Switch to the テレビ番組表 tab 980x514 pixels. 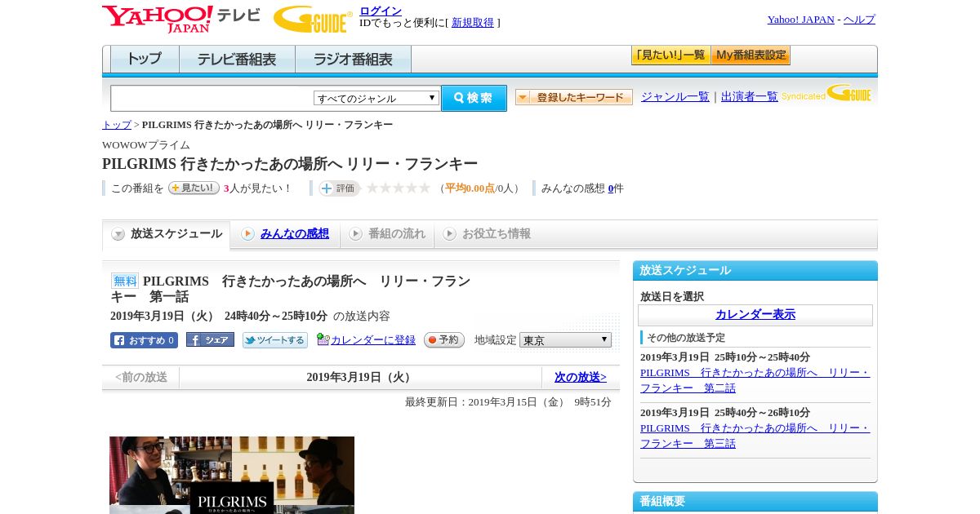click(x=237, y=60)
